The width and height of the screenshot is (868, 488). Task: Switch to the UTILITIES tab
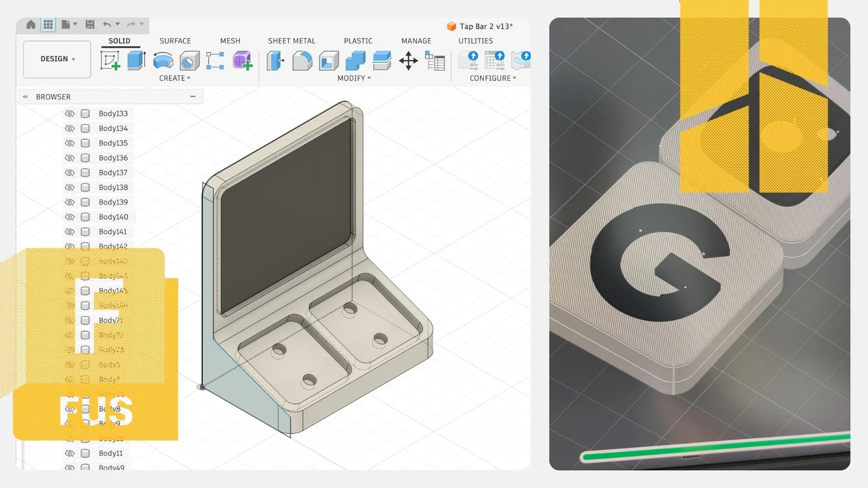[476, 41]
